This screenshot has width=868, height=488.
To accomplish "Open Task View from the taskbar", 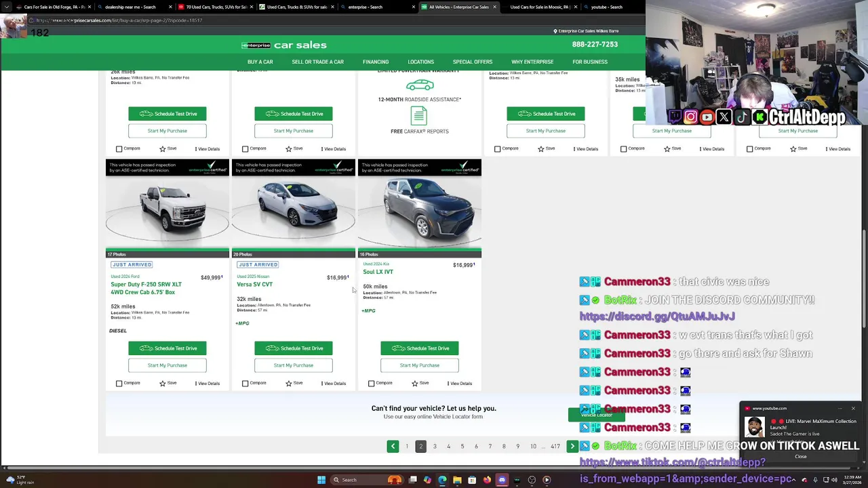I will pyautogui.click(x=412, y=480).
